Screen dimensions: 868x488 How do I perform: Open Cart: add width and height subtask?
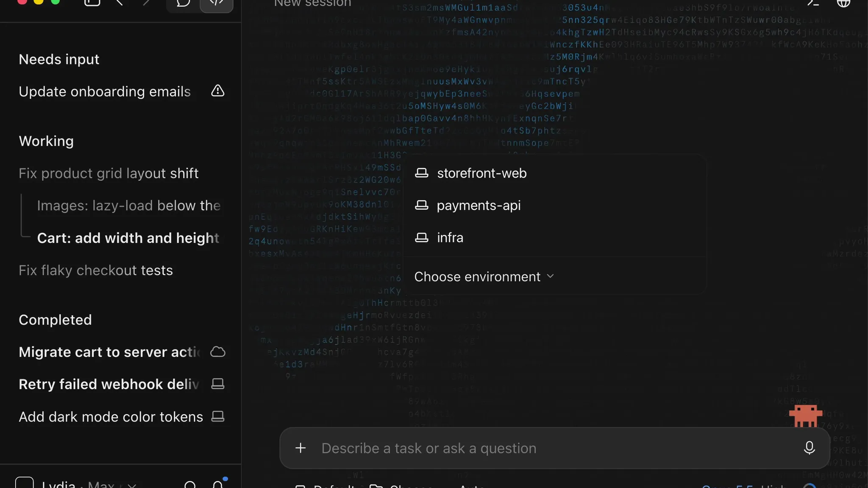(x=128, y=238)
